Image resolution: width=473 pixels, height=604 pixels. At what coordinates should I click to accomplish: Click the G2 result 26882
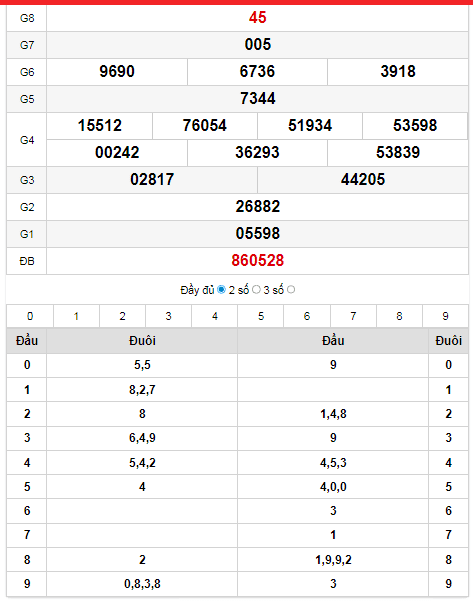coord(258,207)
